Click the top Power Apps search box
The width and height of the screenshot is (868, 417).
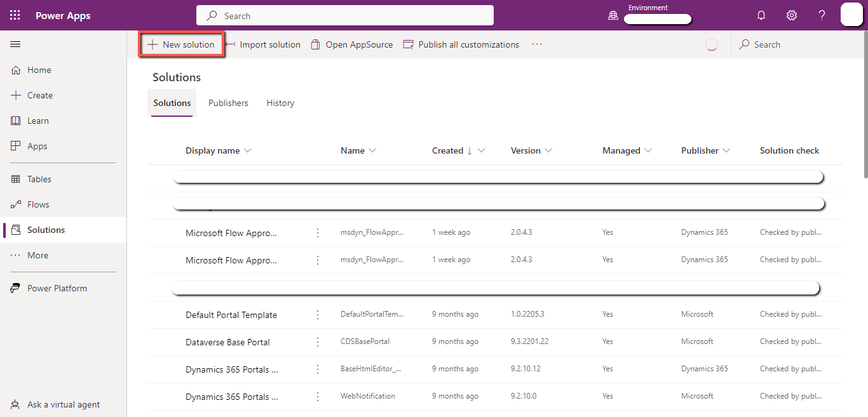coord(345,15)
